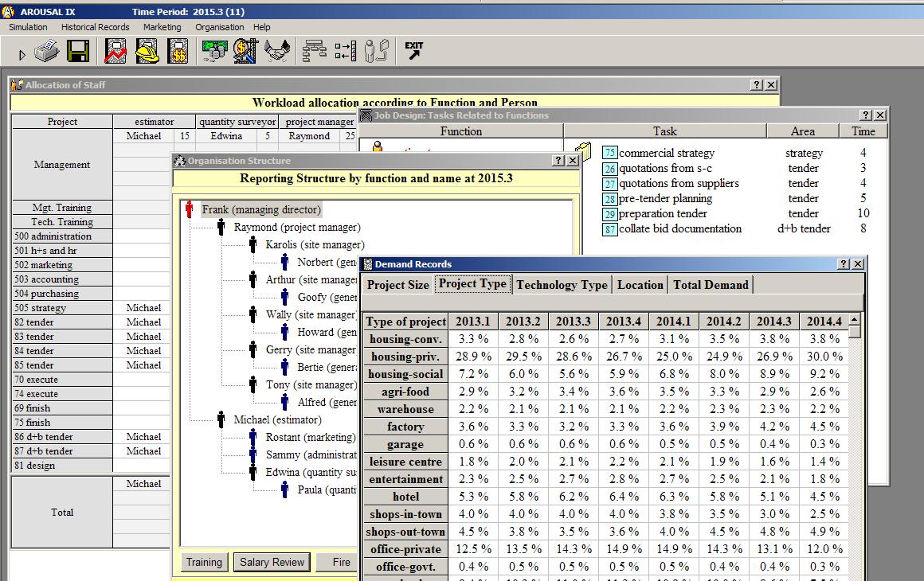
Task: Click the printer icon in the toolbar
Action: click(49, 53)
